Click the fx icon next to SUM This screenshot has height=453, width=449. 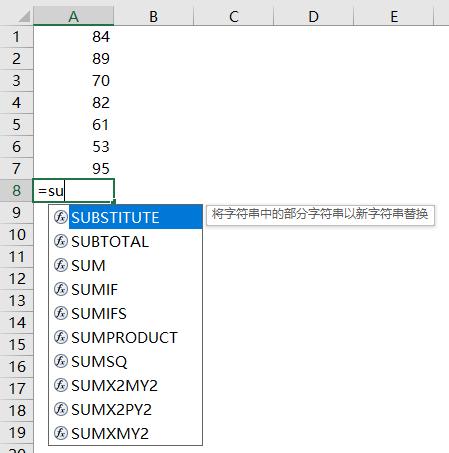point(61,265)
